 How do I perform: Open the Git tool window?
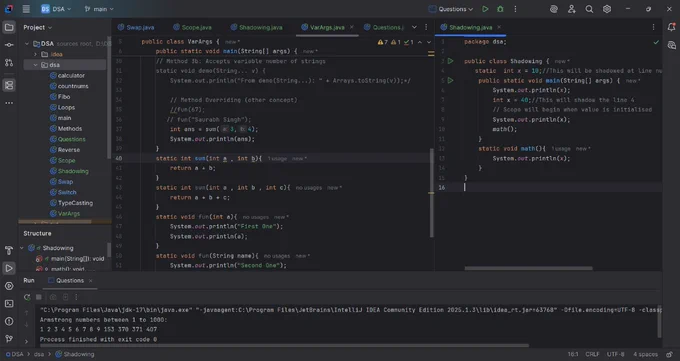point(9,338)
